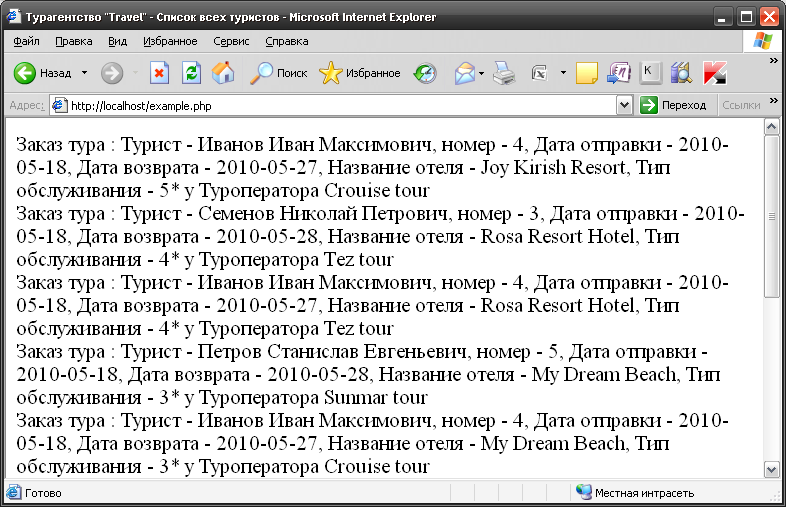Click the scrollbar up arrow
Image resolution: width=786 pixels, height=507 pixels.
coord(771,126)
